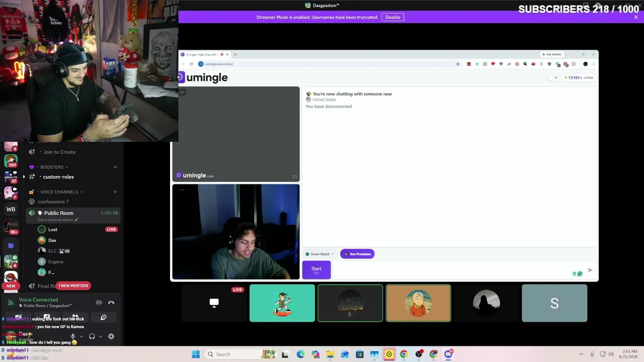Reload the Umingle page in the browser

click(191, 64)
